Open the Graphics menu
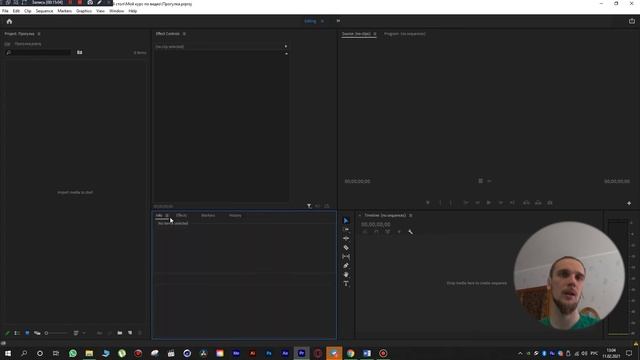 click(84, 11)
